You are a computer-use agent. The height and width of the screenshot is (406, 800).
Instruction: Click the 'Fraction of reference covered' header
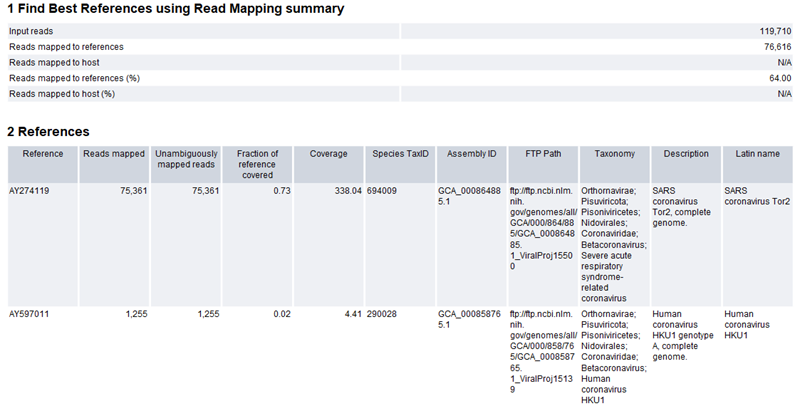coord(257,164)
